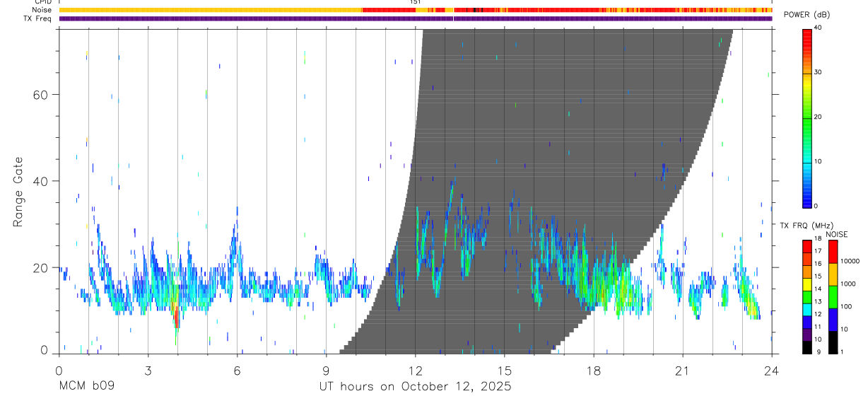Click the 18 value on TX FRQ scale
This screenshot has height=401, width=868.
pos(819,239)
